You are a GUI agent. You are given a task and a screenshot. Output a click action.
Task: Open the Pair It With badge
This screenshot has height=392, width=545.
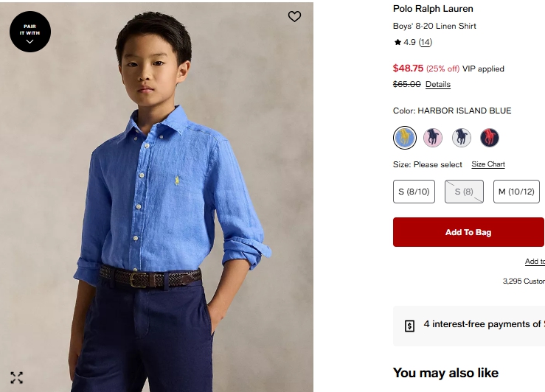30,32
